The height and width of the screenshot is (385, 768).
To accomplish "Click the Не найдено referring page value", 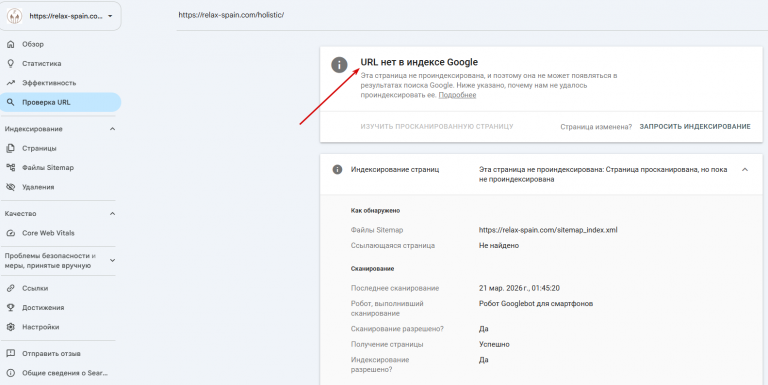I will (499, 245).
